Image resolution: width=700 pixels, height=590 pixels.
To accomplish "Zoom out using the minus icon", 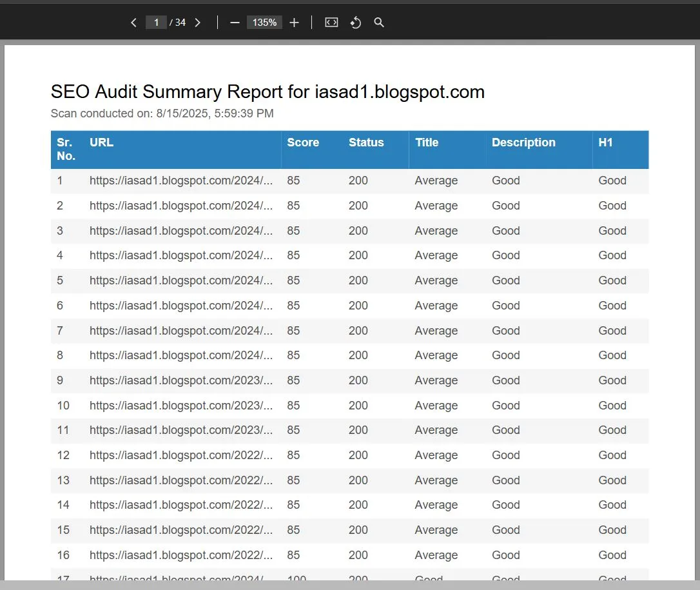I will (x=235, y=22).
